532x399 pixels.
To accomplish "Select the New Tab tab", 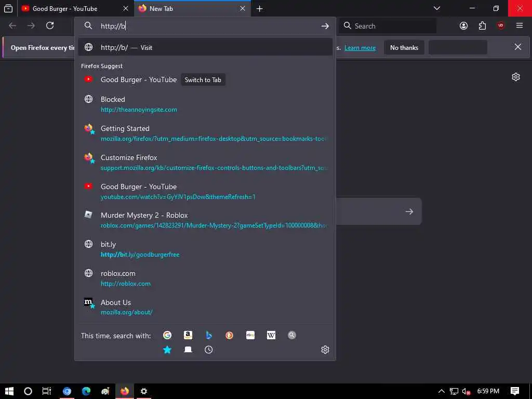I will (x=193, y=8).
